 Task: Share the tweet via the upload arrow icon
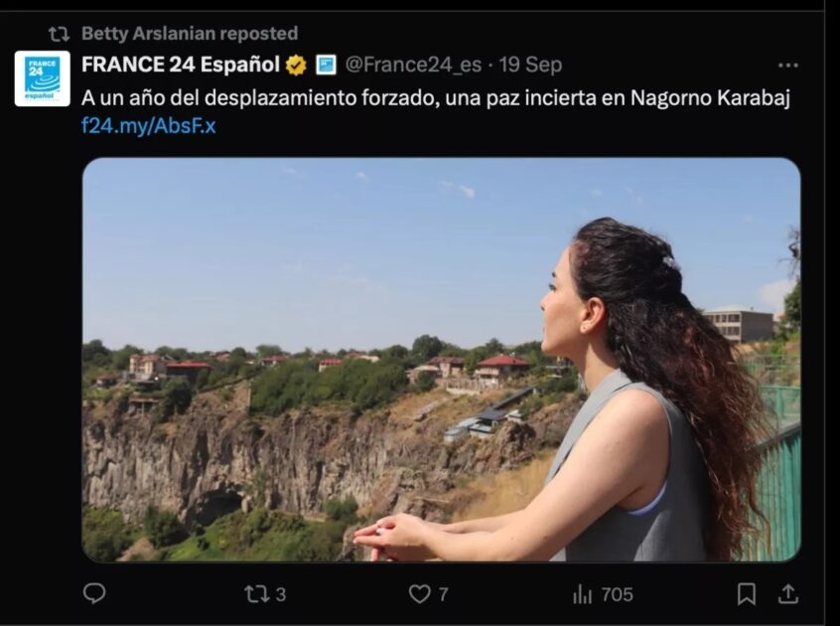[788, 594]
